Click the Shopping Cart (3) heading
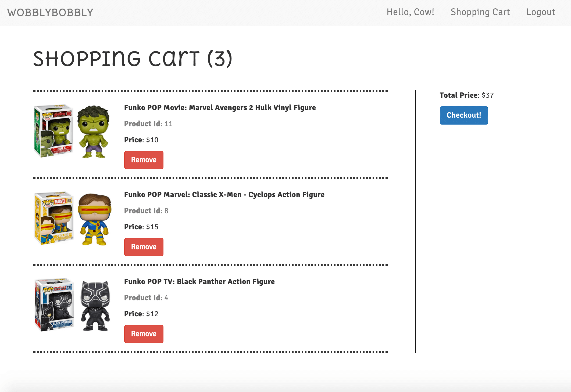Screen dimensions: 571x392 point(132,59)
